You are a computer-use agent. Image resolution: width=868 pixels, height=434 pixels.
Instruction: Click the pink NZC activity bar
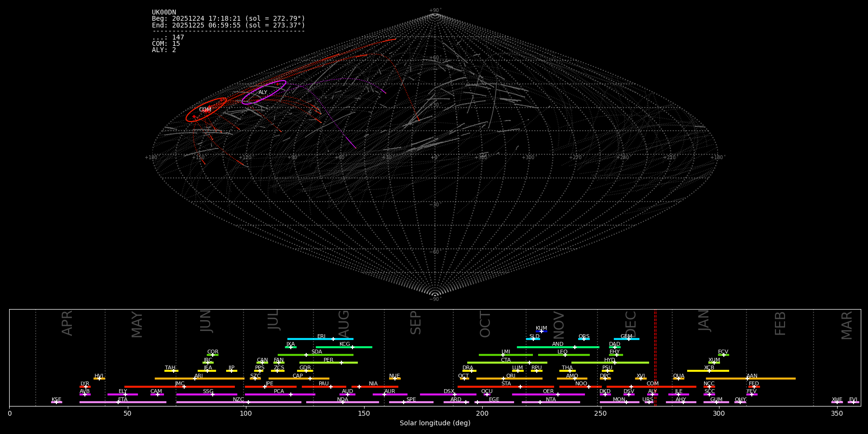pyautogui.click(x=239, y=402)
